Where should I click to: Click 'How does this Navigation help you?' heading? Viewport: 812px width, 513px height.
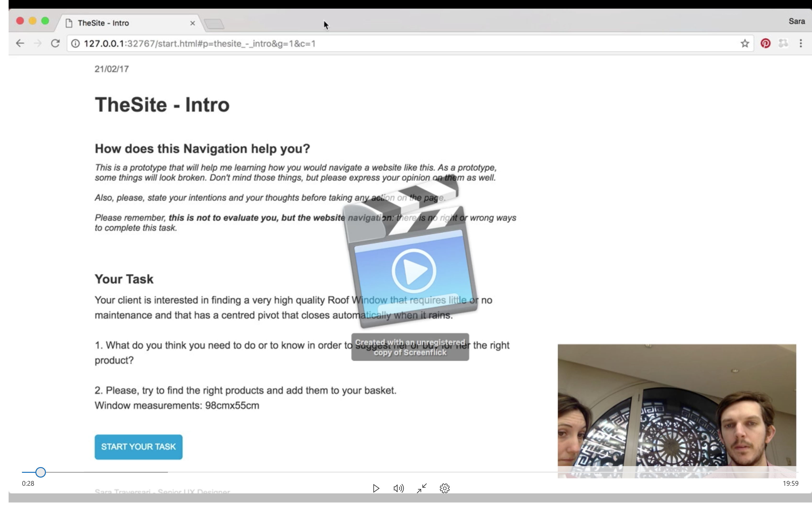coord(202,149)
